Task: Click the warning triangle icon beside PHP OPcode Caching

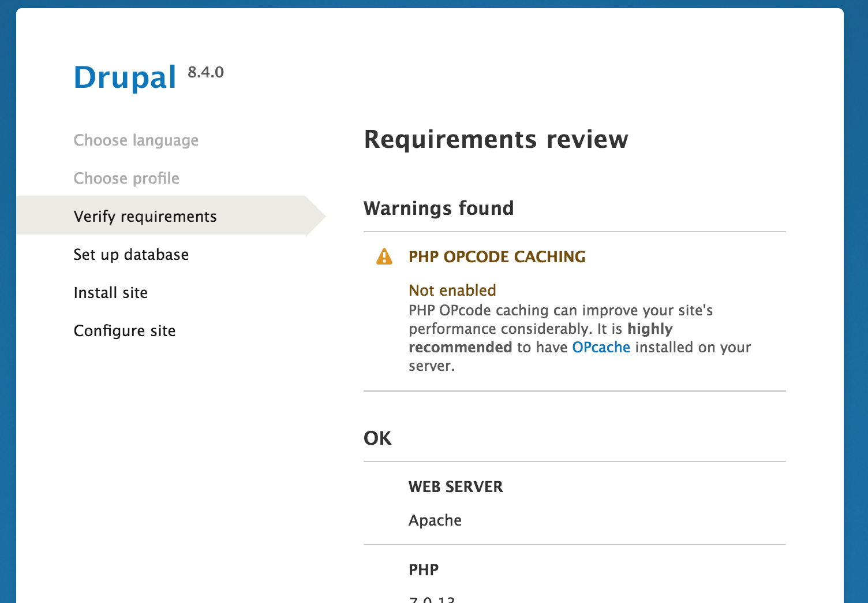Action: [384, 256]
